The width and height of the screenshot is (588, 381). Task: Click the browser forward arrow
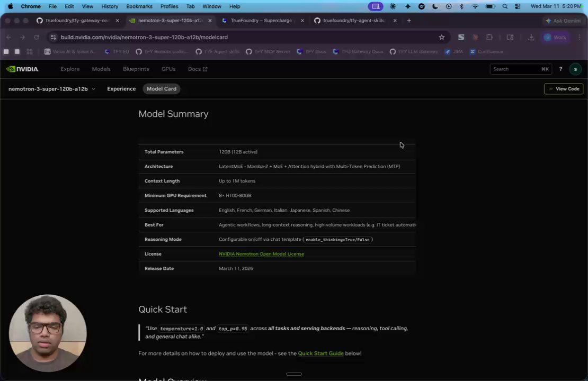(x=22, y=37)
